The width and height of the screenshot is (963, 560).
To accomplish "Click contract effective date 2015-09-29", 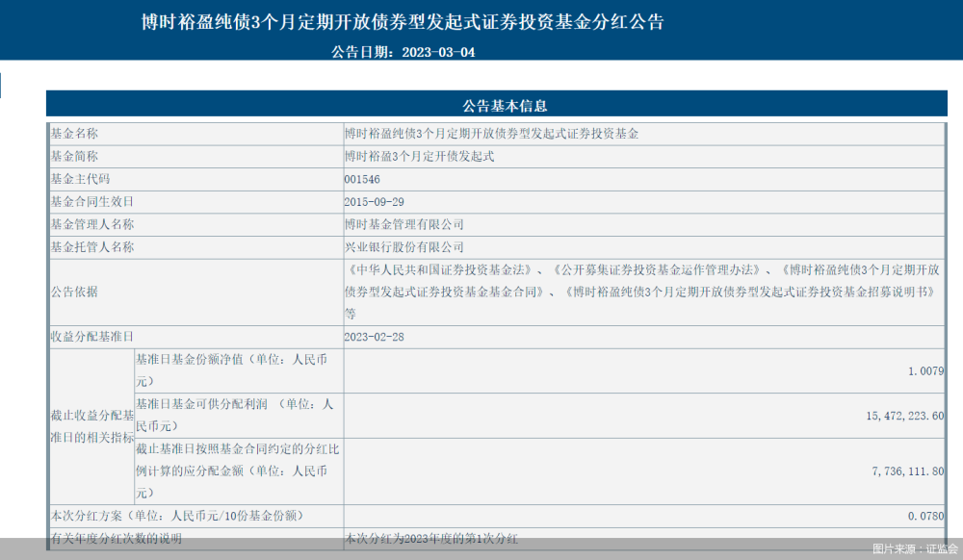I will point(374,202).
